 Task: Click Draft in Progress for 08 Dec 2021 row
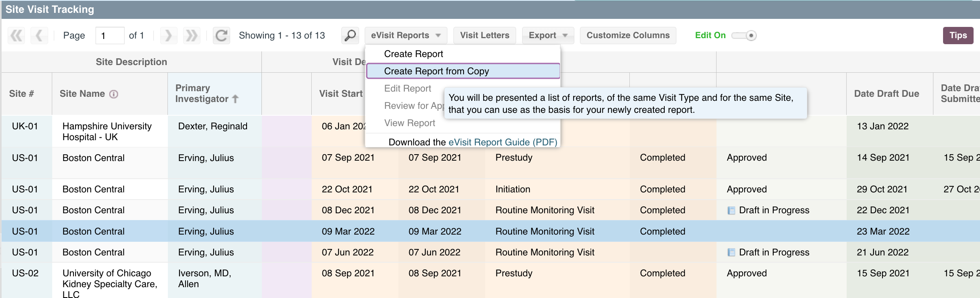point(774,210)
